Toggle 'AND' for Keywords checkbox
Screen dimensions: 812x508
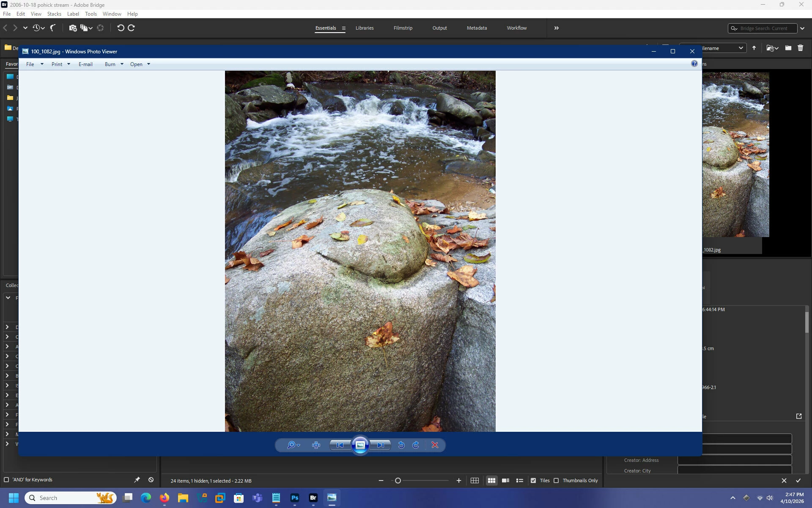6,480
